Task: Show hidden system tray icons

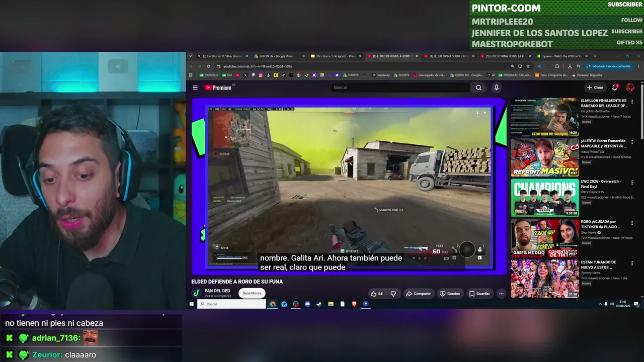Action: [600, 304]
